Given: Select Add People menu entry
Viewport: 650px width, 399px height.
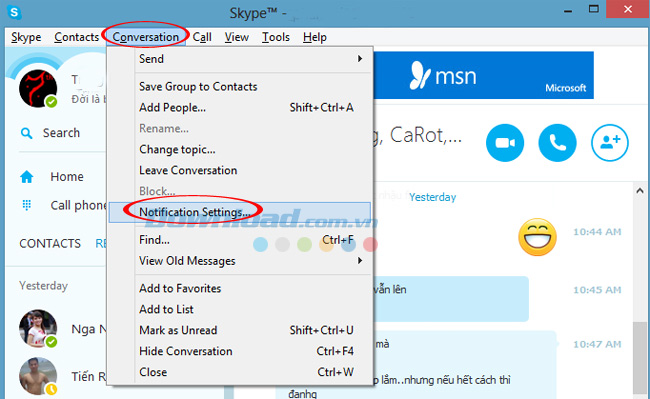Looking at the screenshot, I should pos(240,107).
